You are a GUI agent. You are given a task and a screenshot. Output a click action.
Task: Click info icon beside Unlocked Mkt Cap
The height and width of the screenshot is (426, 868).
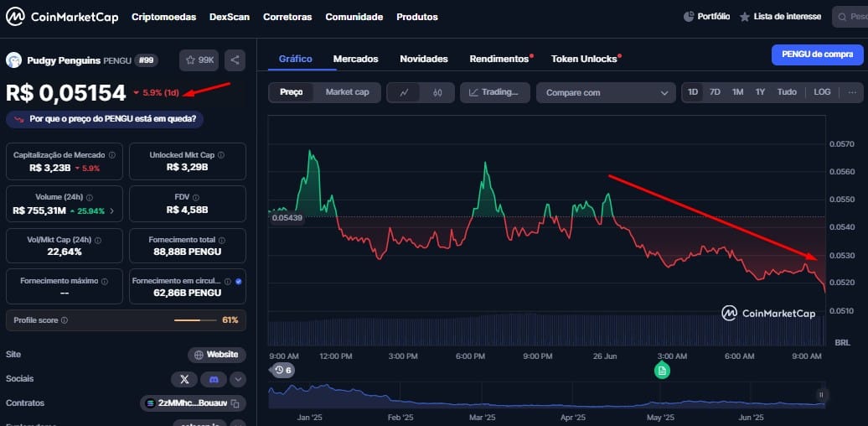coord(221,155)
